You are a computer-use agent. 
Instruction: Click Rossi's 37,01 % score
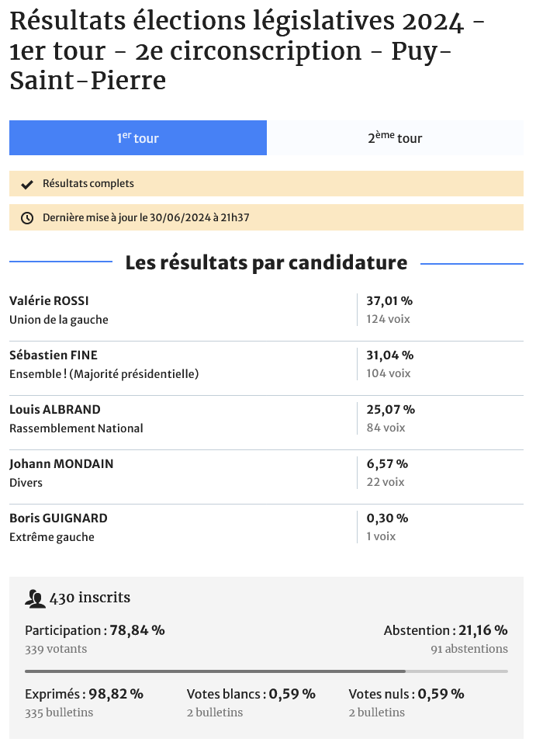pos(389,301)
